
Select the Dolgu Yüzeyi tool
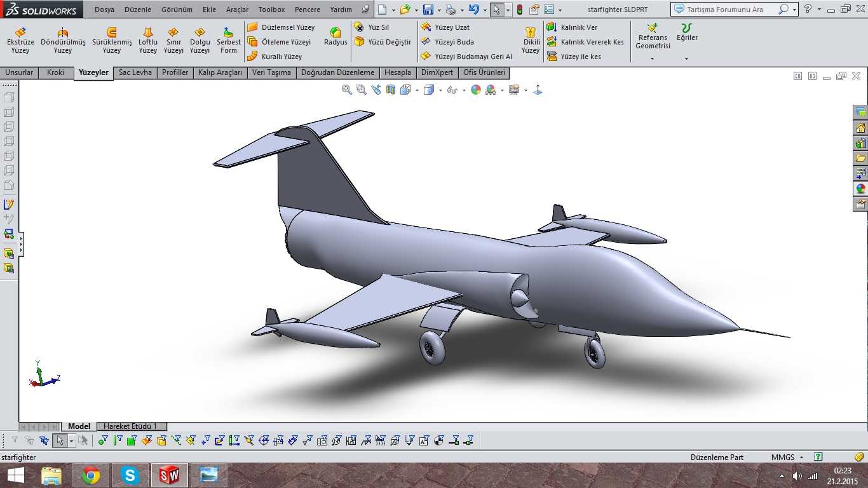200,41
